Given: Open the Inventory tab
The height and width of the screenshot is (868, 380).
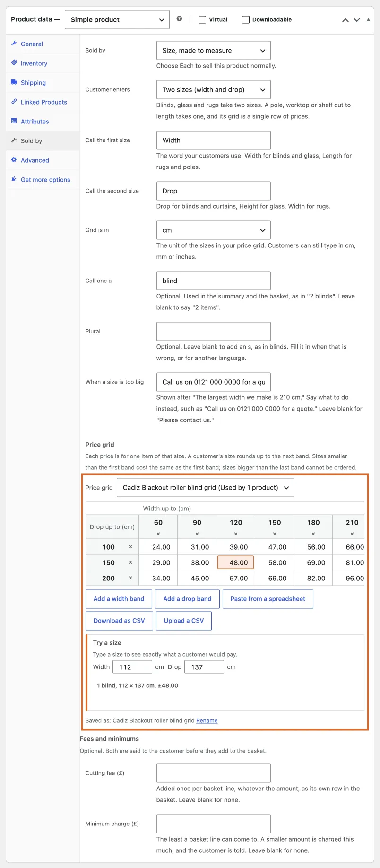Looking at the screenshot, I should 43,63.
